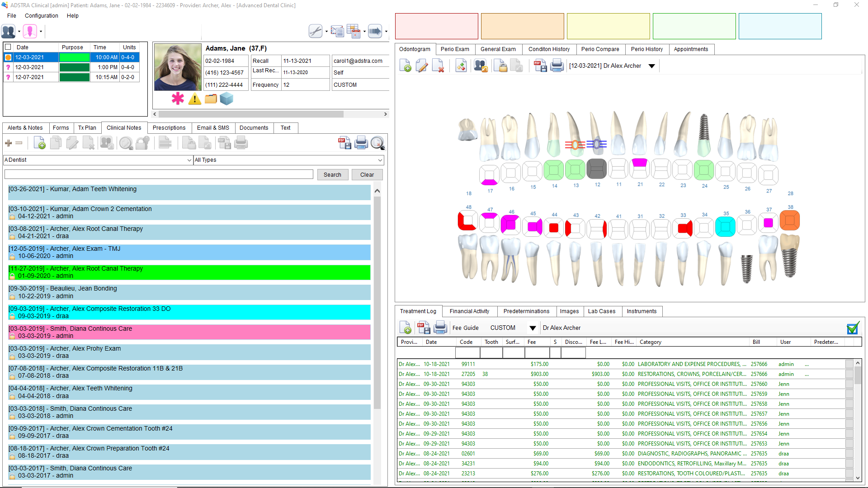Open the Configuration menu
The width and height of the screenshot is (868, 488).
pos(41,16)
